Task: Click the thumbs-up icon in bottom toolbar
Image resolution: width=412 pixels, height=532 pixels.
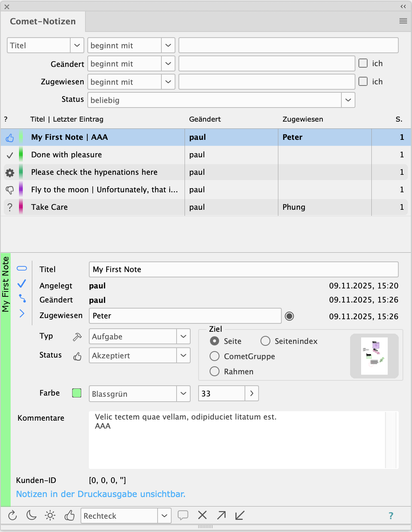Action: pyautogui.click(x=69, y=515)
